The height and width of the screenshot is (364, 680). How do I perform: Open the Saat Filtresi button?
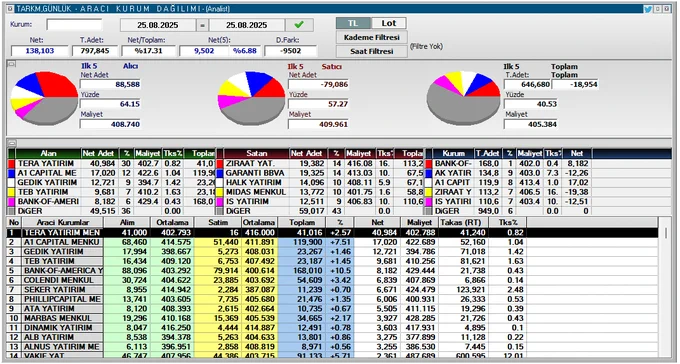coord(372,51)
